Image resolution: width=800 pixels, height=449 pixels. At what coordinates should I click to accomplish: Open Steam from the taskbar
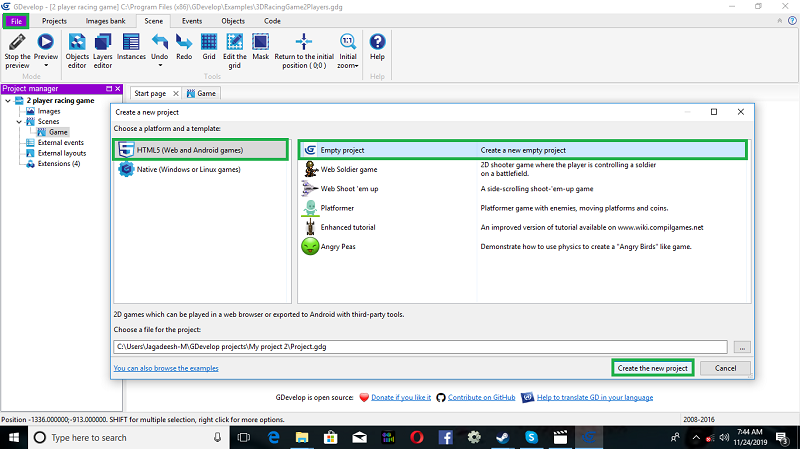pyautogui.click(x=503, y=437)
